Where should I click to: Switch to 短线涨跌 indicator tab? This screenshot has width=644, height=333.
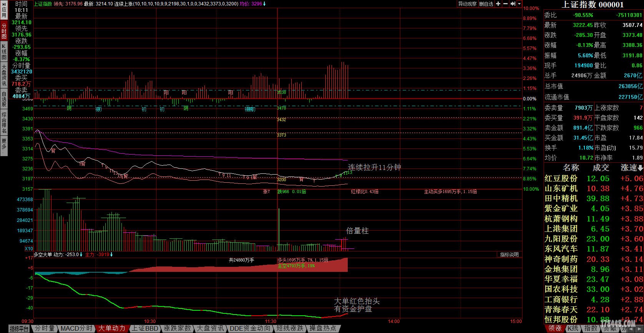(290, 328)
